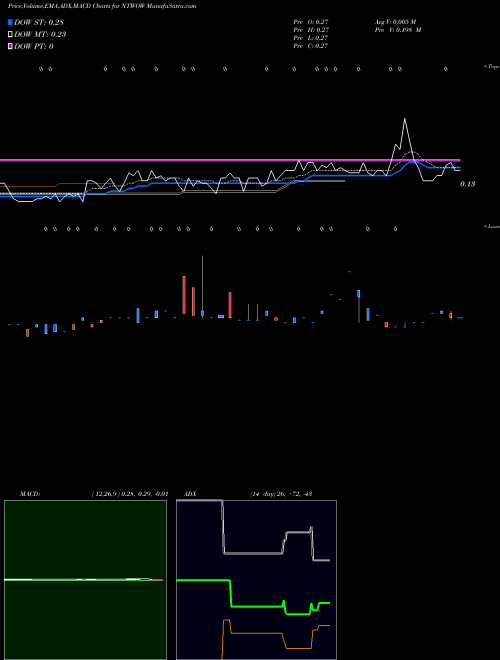Click the 'Pre L: 0.27' low value

click(x=311, y=38)
